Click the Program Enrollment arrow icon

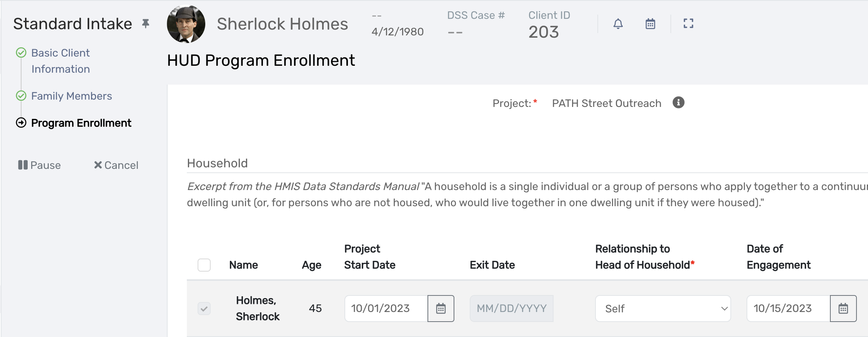(21, 123)
